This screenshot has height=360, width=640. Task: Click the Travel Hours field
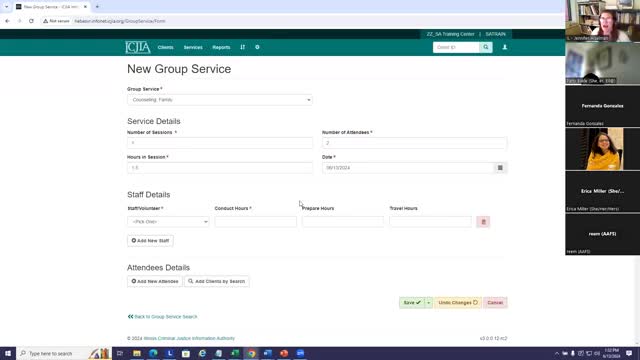tap(430, 222)
